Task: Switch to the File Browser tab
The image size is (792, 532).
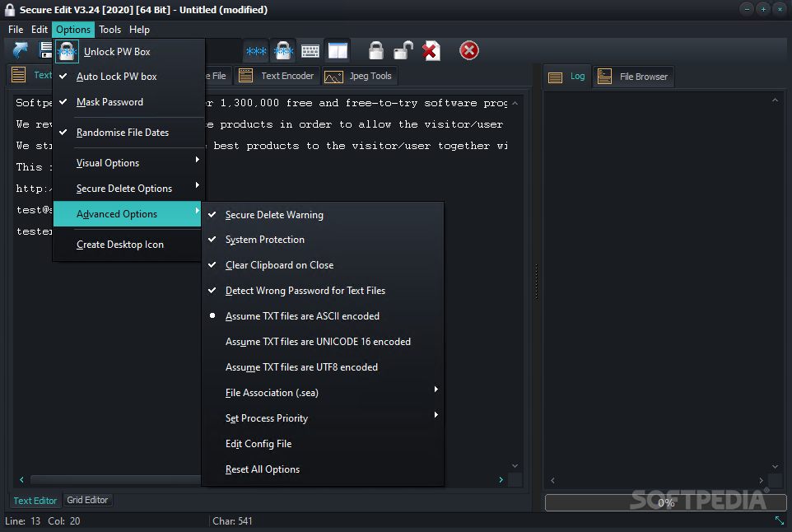Action: (633, 77)
